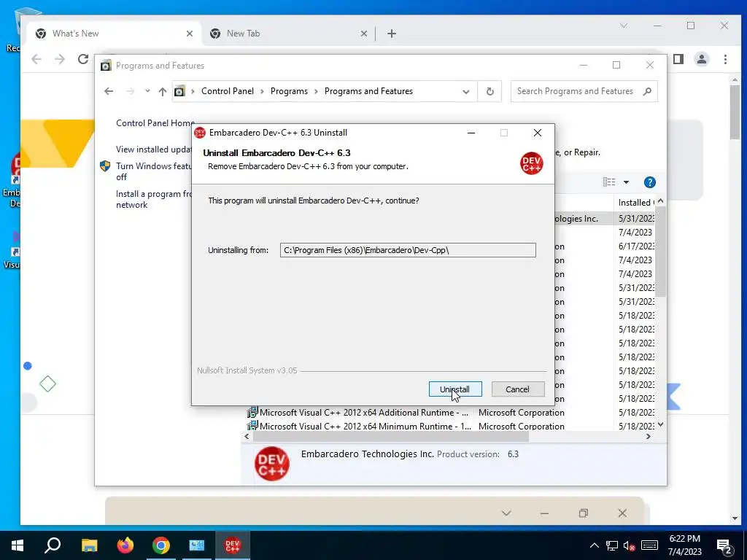Viewport: 747px width, 560px height.
Task: Click Programs breadcrumb segment
Action: (289, 91)
